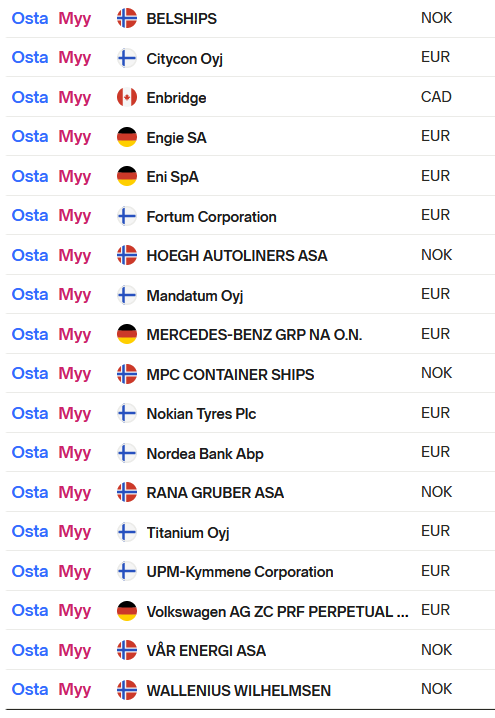
Task: Click Osta on the Nordea Bank Abp row
Action: point(30,452)
